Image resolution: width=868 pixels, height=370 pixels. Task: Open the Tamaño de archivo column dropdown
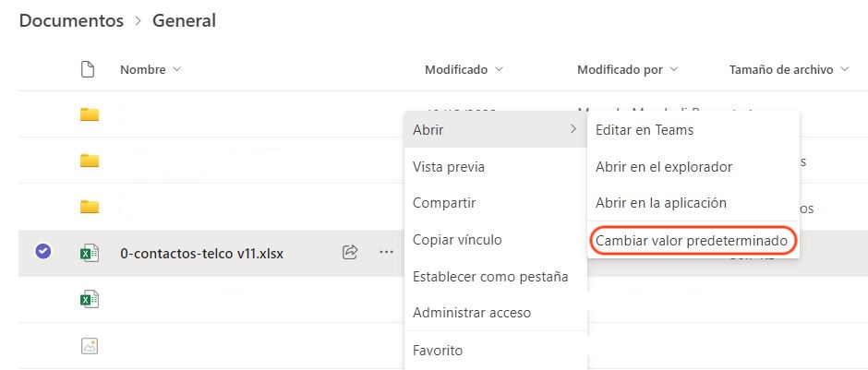(x=844, y=70)
